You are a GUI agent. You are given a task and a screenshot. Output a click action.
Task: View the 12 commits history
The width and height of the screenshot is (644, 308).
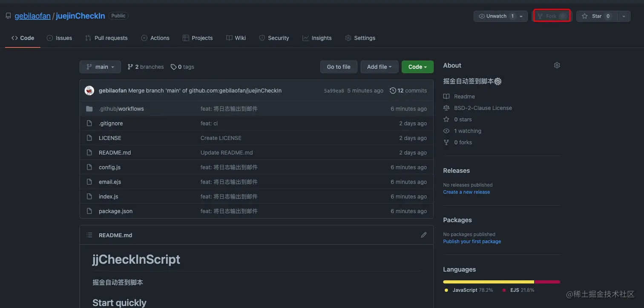pos(408,90)
